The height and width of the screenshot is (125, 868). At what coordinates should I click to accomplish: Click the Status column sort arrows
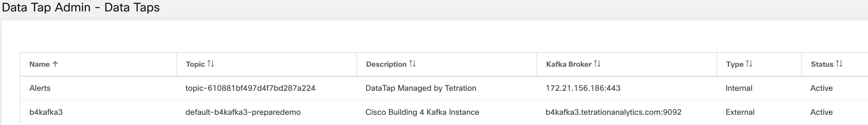click(x=839, y=64)
